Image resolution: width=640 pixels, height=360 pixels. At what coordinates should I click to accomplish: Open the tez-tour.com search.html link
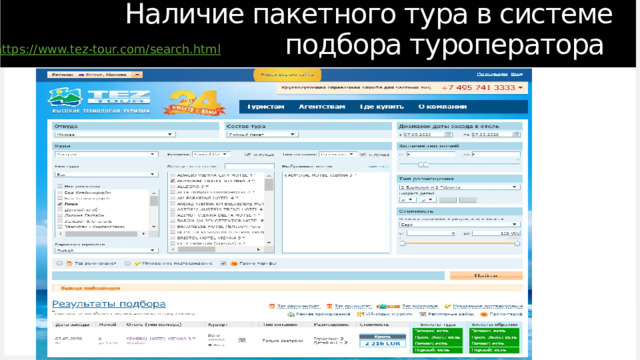tap(110, 49)
